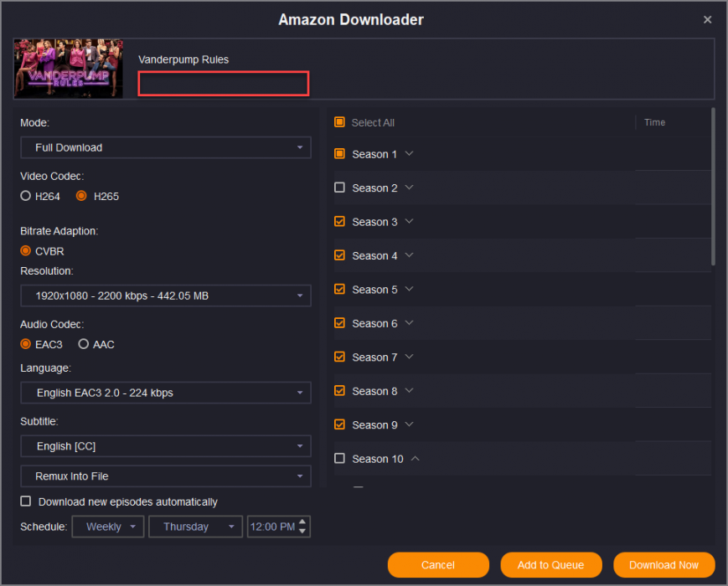Uncheck the Season 8 checkbox
The width and height of the screenshot is (728, 586).
pos(339,391)
